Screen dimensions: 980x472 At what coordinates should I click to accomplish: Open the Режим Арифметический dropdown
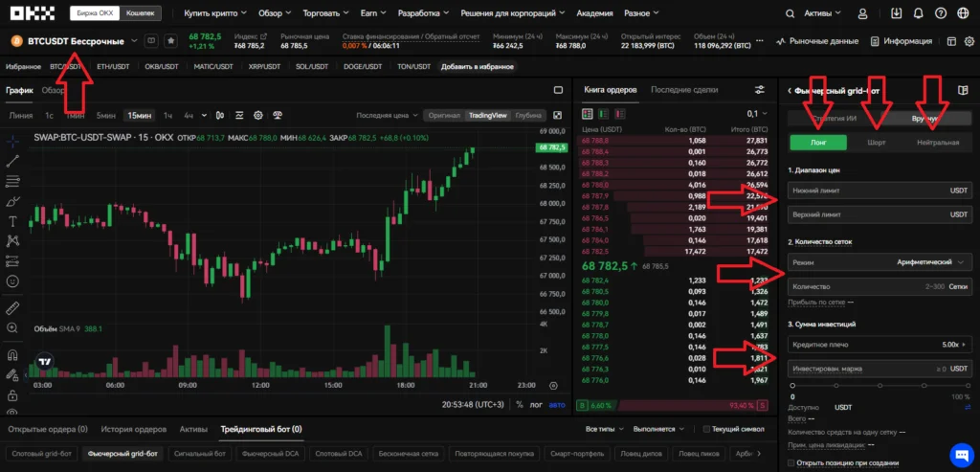(x=880, y=261)
